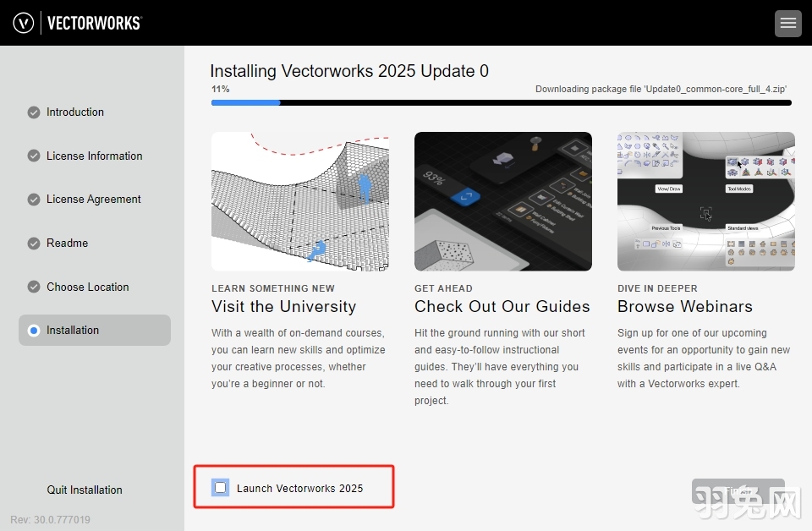Click the checkmark icon beside License Information
Screen dimensions: 812x531
pyautogui.click(x=34, y=156)
